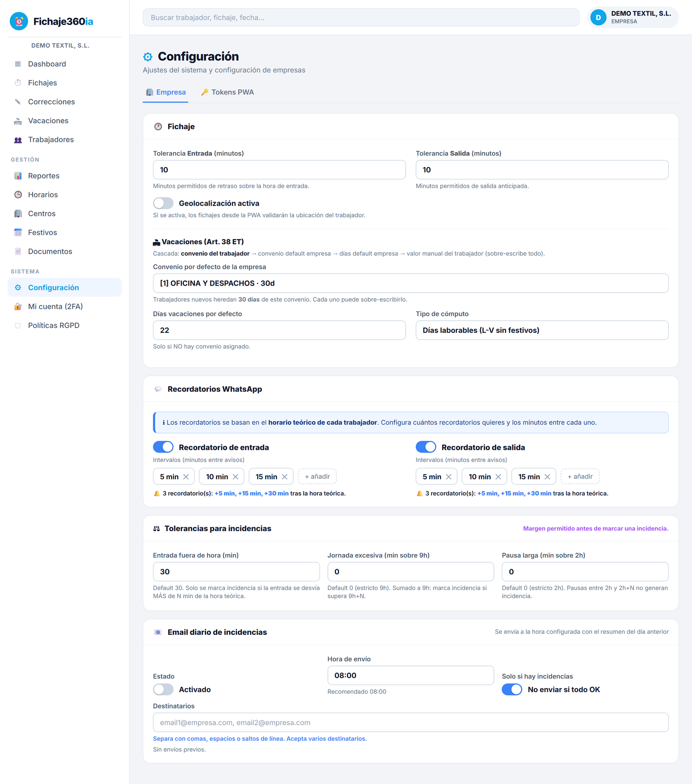Click the Festivos calendar icon
Screen dimensions: 692x784
click(x=18, y=233)
